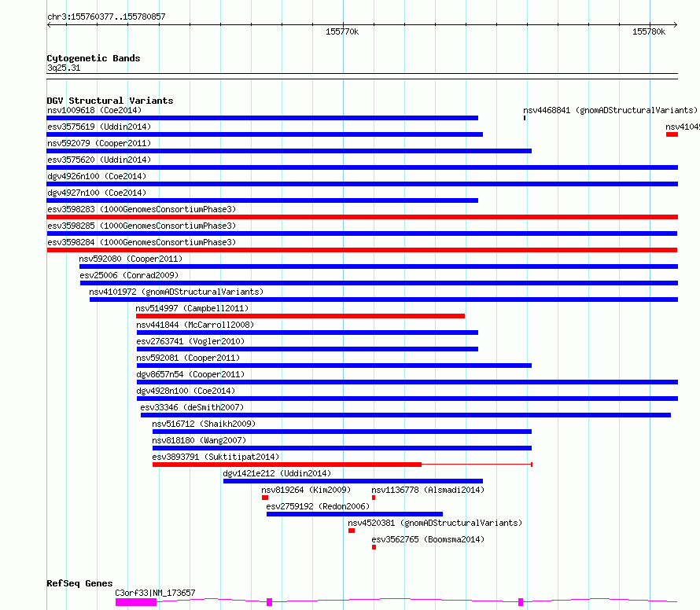Click the nsv1009618 (Coe2014) variant label
The height and width of the screenshot is (610, 700).
coord(94,110)
